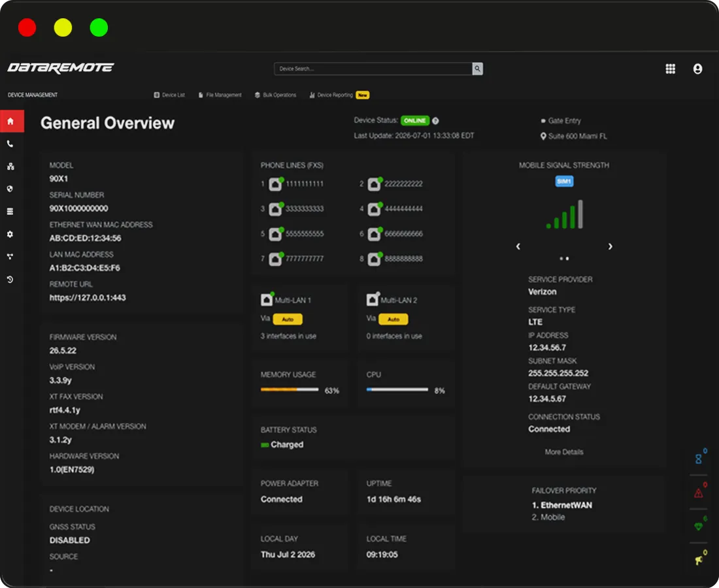
Task: Open the Device List tab
Action: pyautogui.click(x=170, y=95)
